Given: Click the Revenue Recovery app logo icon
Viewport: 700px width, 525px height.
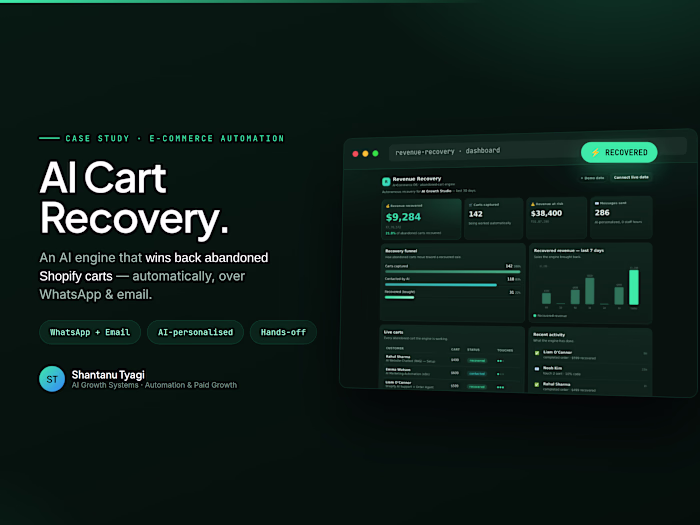Looking at the screenshot, I should [x=386, y=182].
